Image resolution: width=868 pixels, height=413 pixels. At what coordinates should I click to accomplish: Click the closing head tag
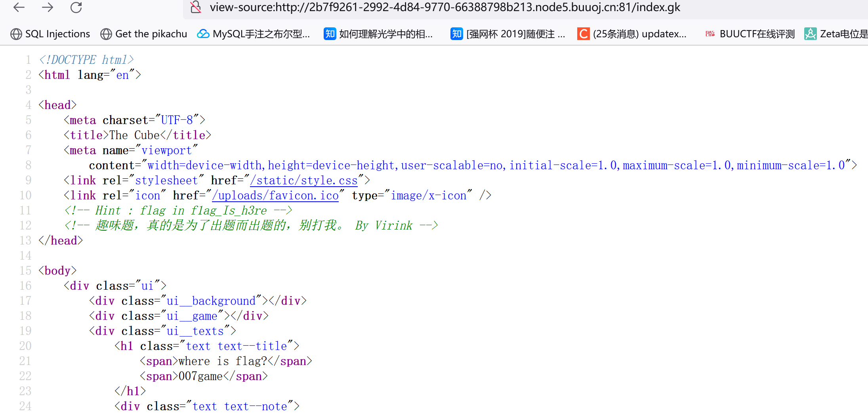click(x=61, y=241)
